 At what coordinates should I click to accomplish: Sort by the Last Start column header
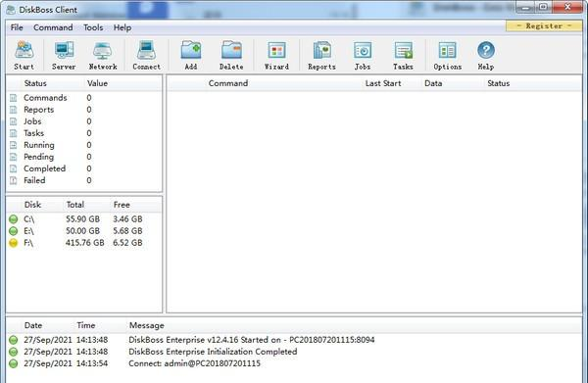(x=383, y=83)
